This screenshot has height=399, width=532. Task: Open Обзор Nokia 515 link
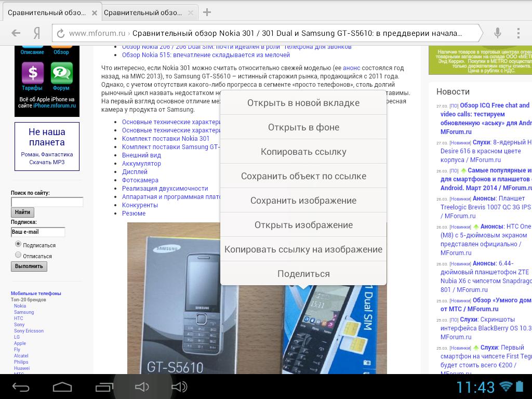pos(206,55)
